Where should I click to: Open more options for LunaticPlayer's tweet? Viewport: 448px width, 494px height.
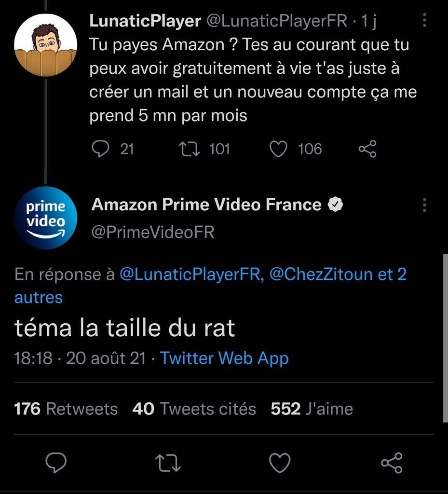click(x=424, y=20)
